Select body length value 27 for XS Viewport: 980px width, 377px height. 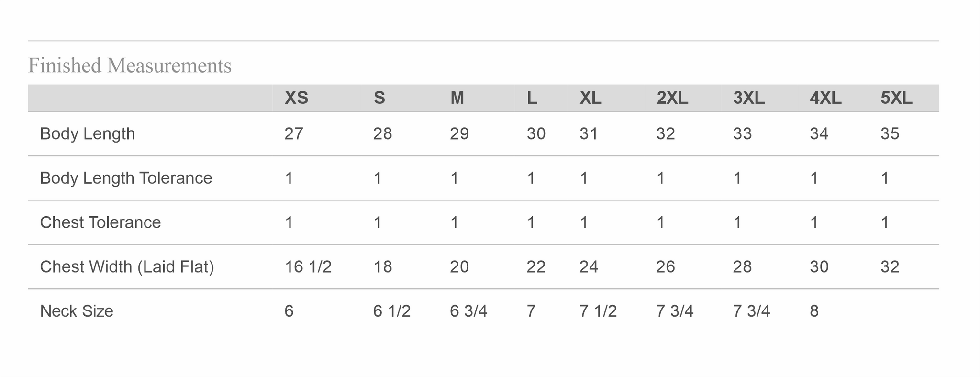click(x=294, y=133)
